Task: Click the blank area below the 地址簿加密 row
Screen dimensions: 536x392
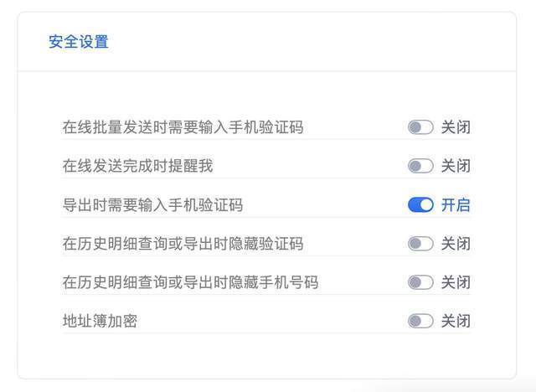Action: tap(266, 356)
